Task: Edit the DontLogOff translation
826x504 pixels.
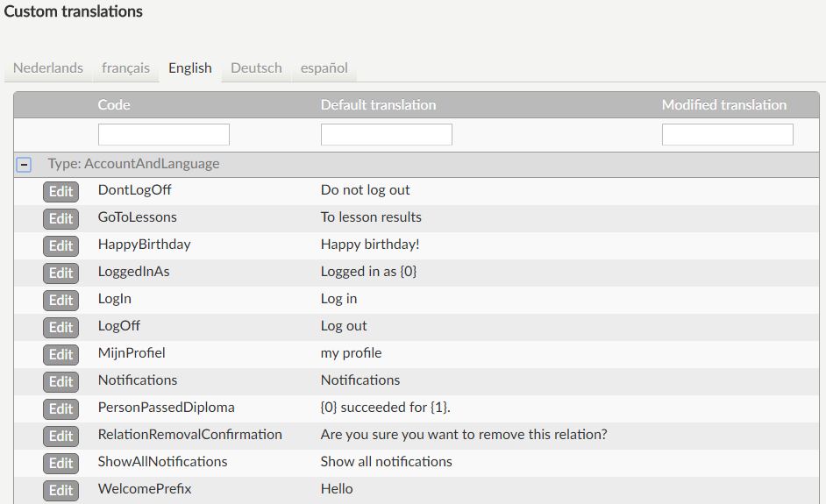Action: (61, 191)
